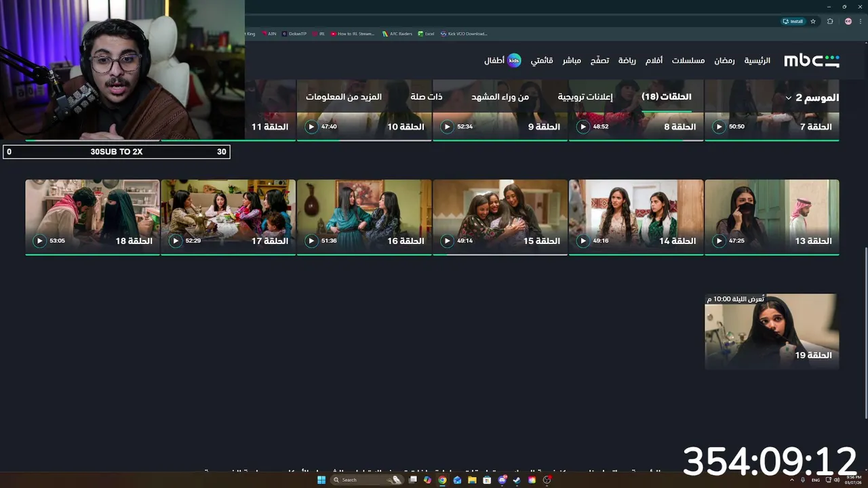Open Discord on the taskbar
The width and height of the screenshot is (868, 488).
502,480
